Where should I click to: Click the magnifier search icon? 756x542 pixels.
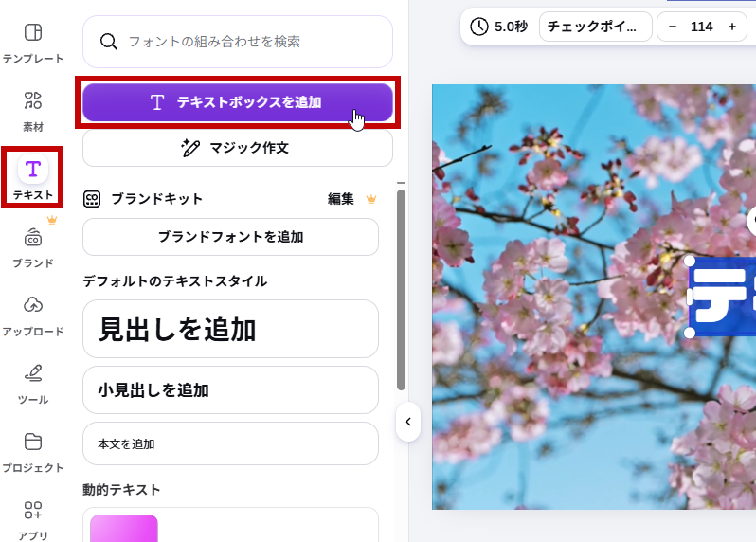click(109, 42)
